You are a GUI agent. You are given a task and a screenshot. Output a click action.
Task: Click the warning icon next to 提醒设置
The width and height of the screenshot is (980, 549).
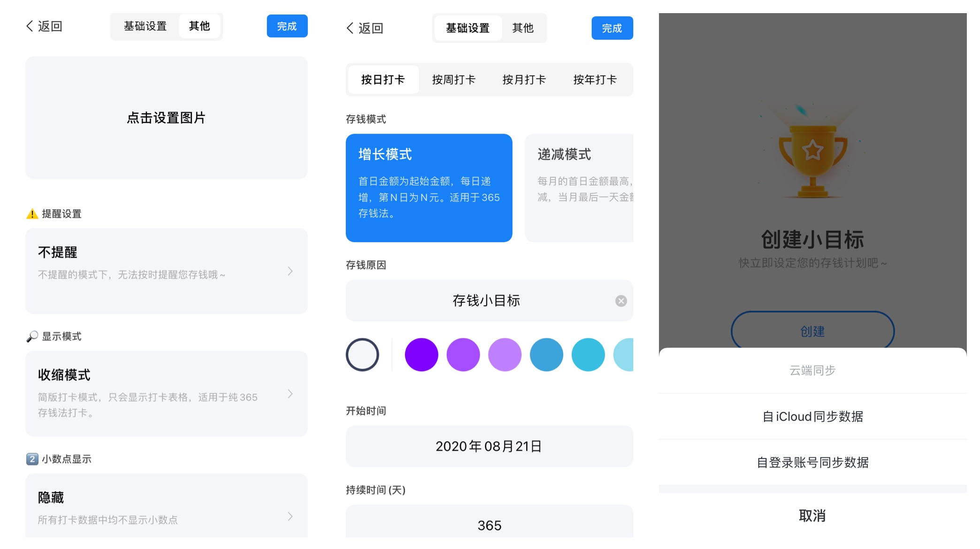pyautogui.click(x=31, y=214)
